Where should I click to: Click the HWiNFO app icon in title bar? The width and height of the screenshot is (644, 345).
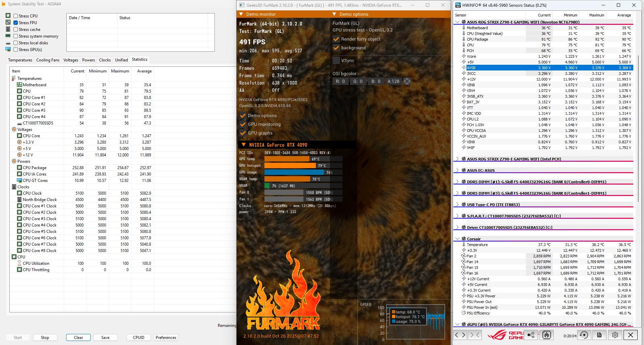pos(458,5)
